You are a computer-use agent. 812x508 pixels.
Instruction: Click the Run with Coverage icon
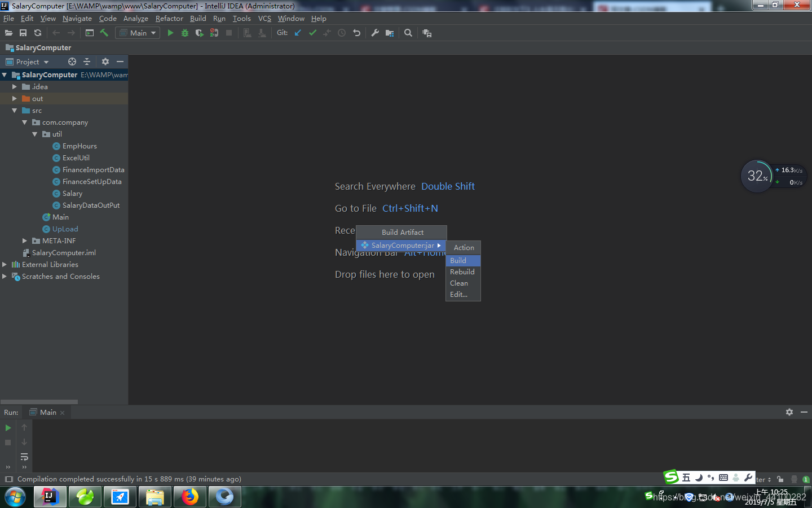199,33
